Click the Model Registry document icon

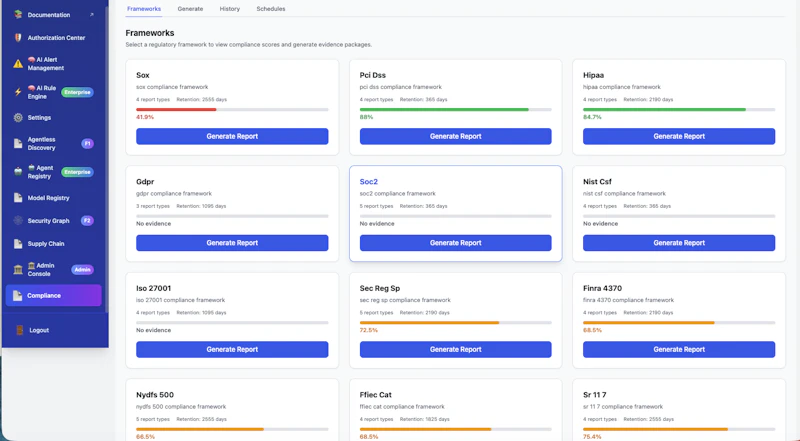coord(18,198)
